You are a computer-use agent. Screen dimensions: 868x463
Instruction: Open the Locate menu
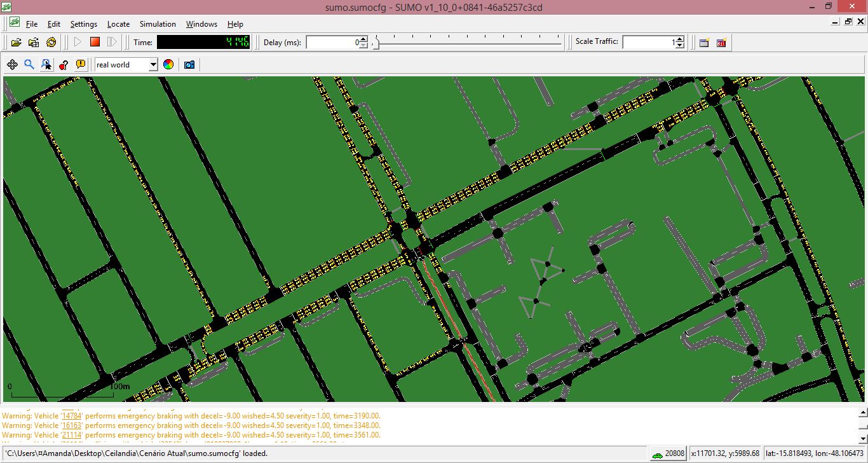coord(118,24)
